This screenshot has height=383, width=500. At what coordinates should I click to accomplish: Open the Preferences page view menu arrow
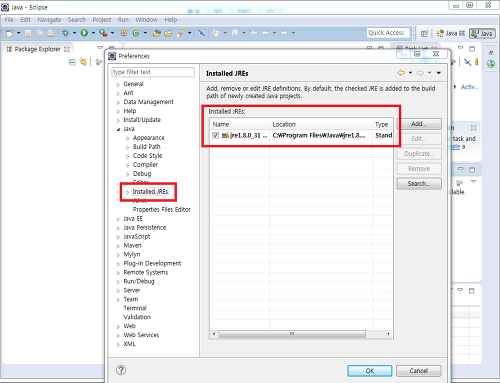point(439,73)
